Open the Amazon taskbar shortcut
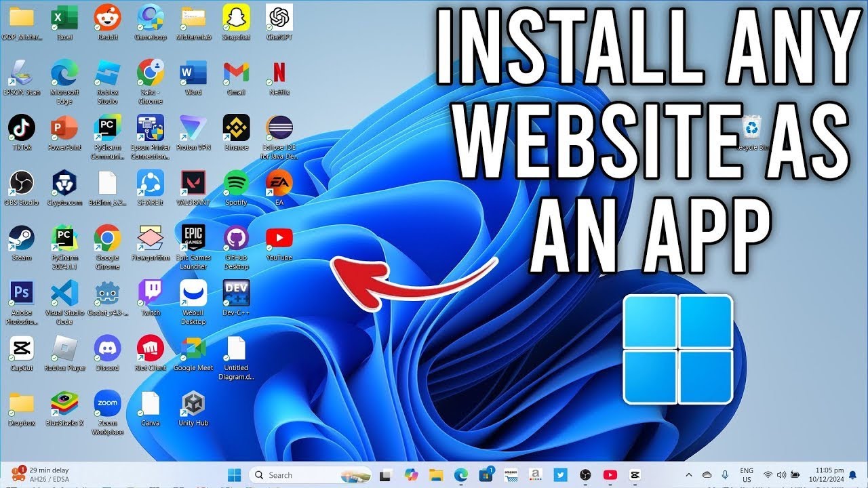868x488 pixels. coord(511,475)
